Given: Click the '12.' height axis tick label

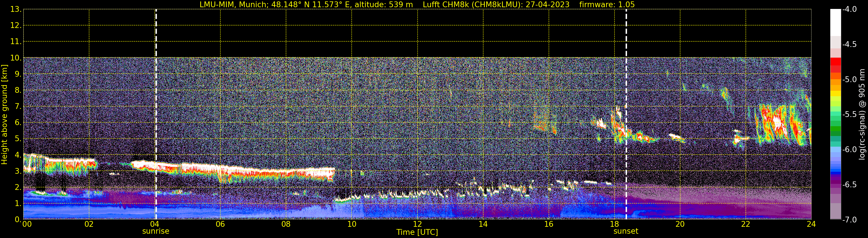Looking at the screenshot, I should [x=16, y=26].
